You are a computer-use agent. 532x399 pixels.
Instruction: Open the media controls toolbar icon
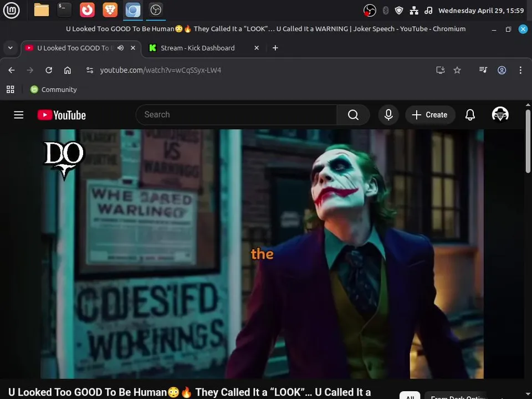point(483,70)
